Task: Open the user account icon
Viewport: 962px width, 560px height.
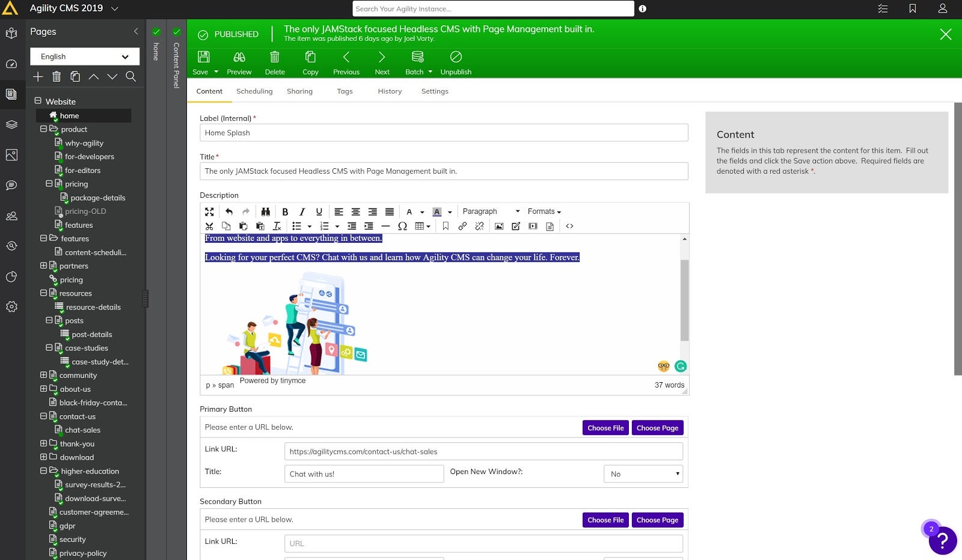Action: pyautogui.click(x=943, y=8)
